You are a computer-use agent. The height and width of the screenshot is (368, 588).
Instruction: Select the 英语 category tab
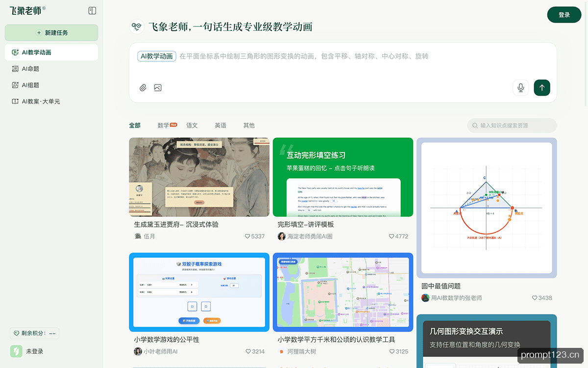(x=220, y=126)
